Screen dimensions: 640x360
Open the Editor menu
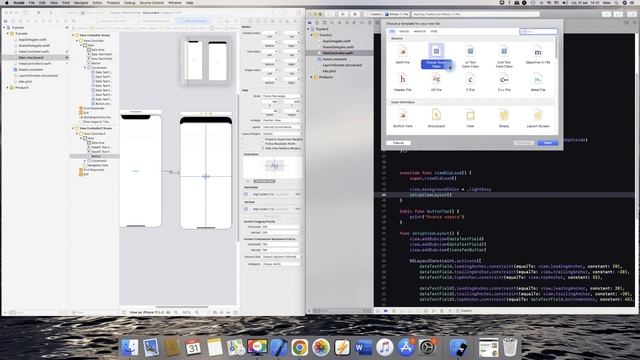pos(98,3)
